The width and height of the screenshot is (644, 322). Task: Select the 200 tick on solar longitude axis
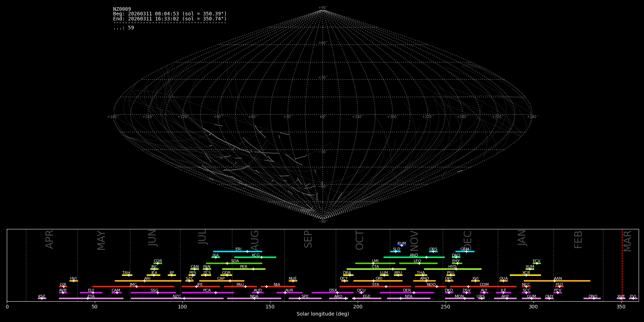click(x=358, y=307)
